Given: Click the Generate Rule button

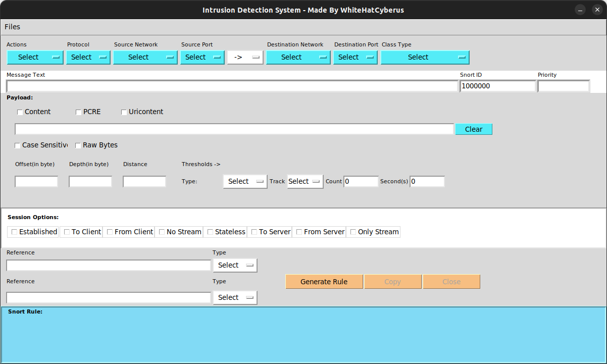Looking at the screenshot, I should [x=324, y=281].
